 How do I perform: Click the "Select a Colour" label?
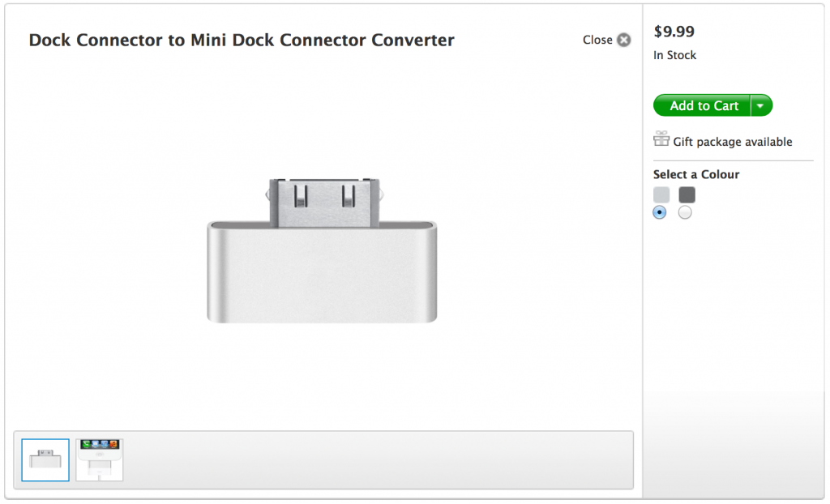click(x=695, y=174)
